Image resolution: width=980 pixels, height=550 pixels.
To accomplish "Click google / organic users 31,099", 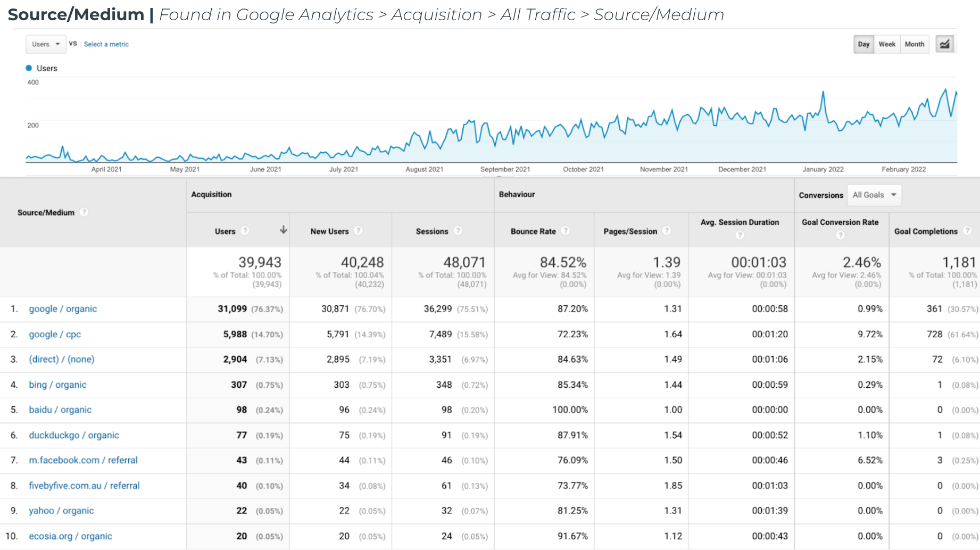I will point(232,309).
